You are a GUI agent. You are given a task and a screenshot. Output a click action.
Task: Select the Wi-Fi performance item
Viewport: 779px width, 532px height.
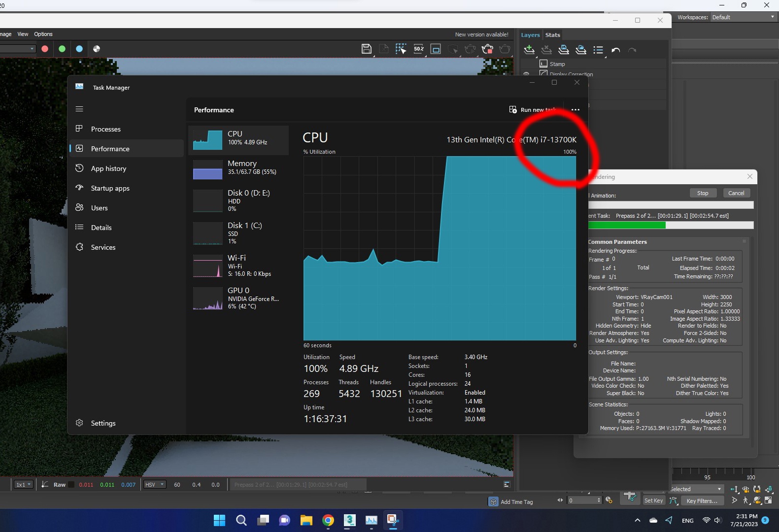pos(238,266)
